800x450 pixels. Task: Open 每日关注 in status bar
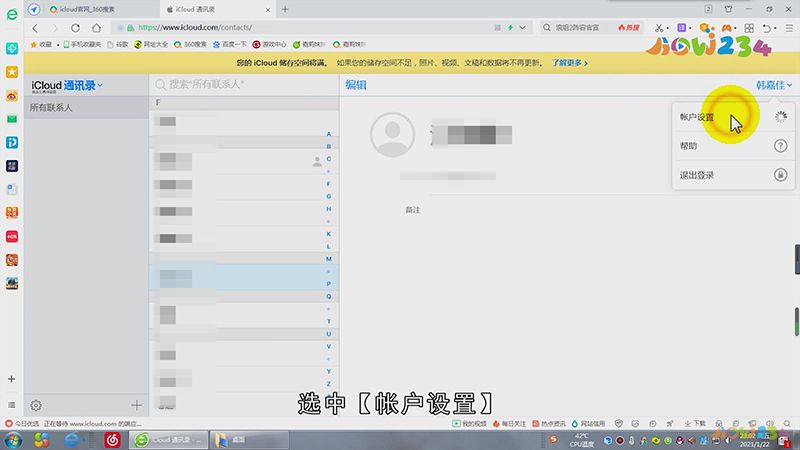coord(509,423)
